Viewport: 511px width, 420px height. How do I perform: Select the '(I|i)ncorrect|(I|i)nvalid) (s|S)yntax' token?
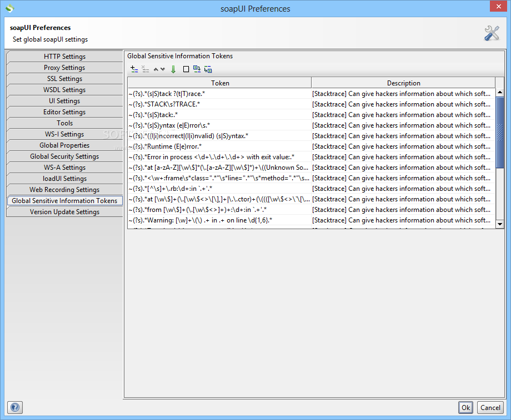(219, 136)
